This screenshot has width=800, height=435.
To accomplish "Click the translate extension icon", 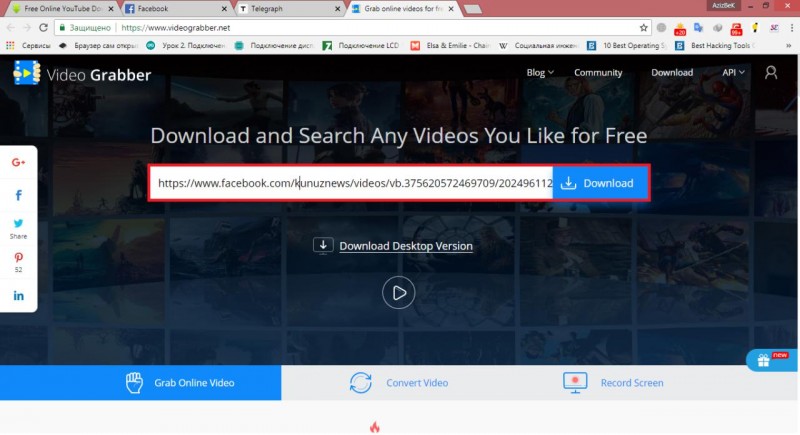I will [698, 28].
